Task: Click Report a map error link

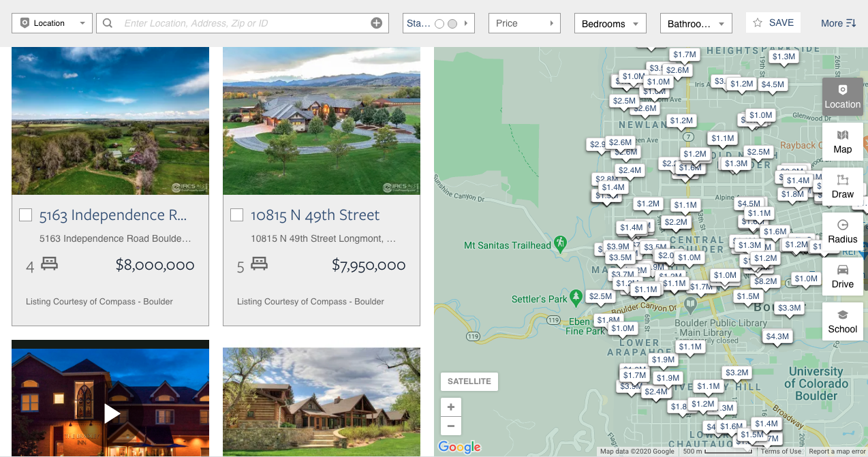Action: [837, 452]
